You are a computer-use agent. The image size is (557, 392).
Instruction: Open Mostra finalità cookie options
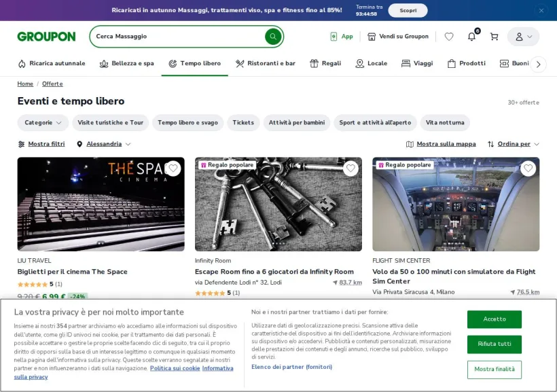[495, 370]
